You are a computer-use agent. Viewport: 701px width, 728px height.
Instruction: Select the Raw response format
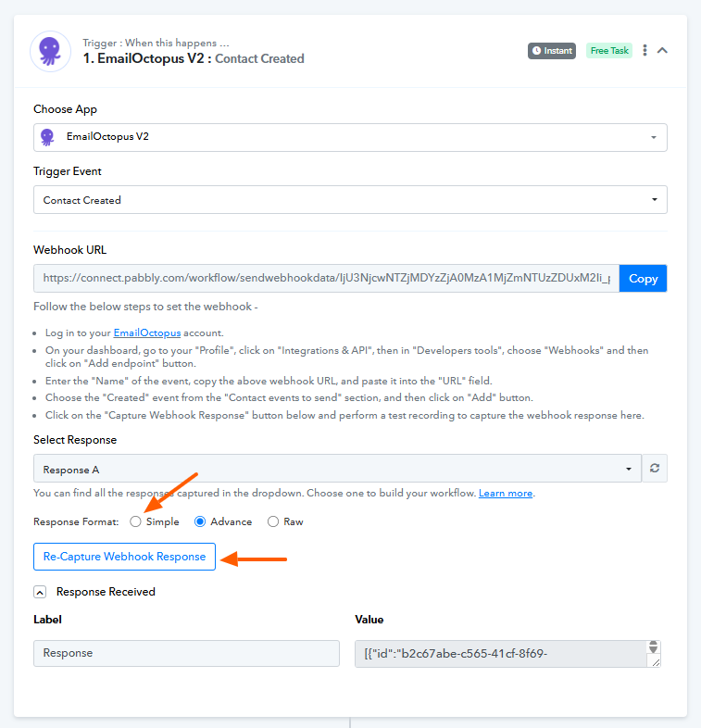(273, 521)
